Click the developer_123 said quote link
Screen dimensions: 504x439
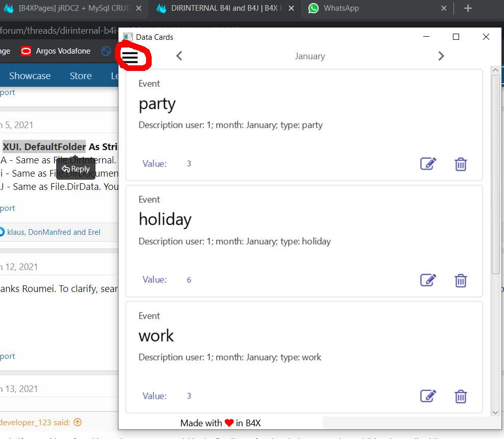(35, 422)
